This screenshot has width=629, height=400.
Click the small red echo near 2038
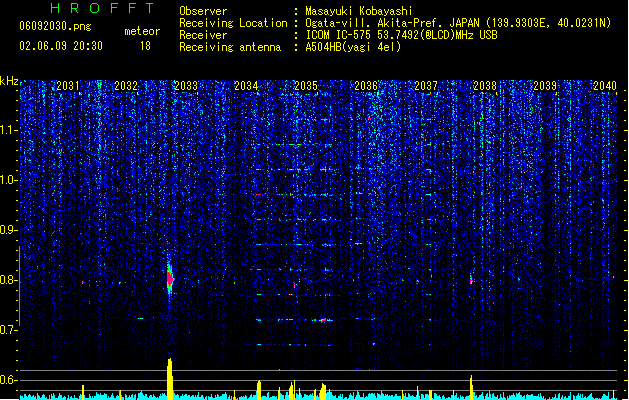[471, 280]
